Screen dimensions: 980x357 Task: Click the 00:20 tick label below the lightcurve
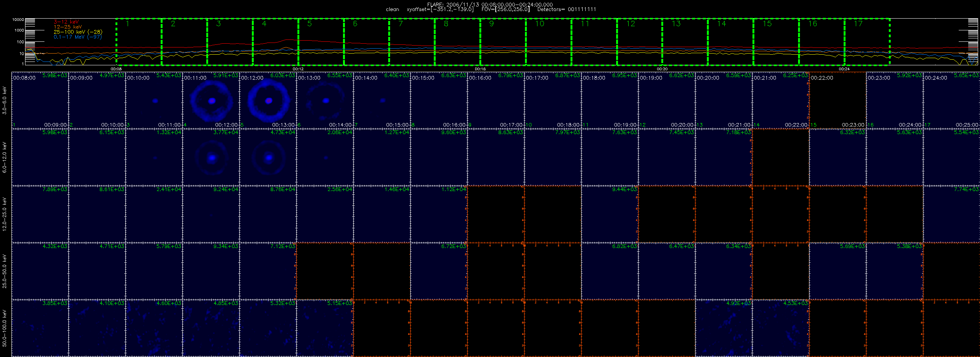[662, 69]
